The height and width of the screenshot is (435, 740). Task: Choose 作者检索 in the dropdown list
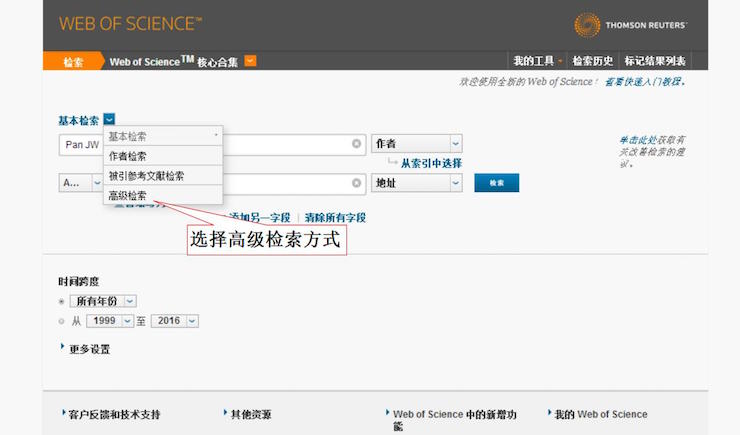(x=163, y=156)
